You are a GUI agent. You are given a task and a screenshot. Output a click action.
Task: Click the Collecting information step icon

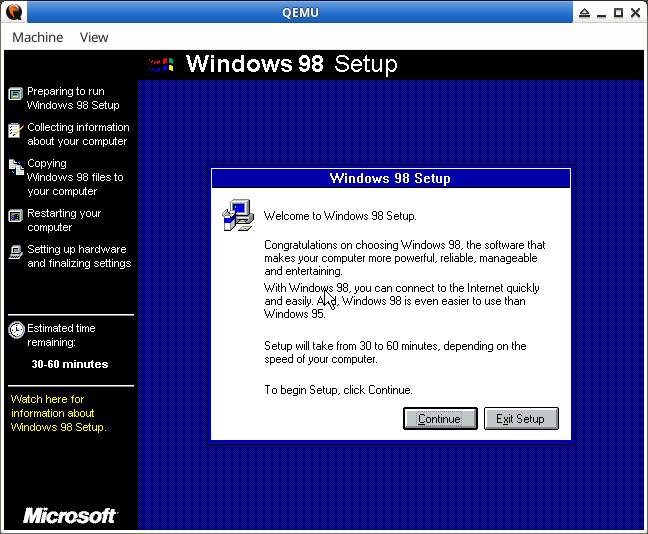pyautogui.click(x=15, y=130)
